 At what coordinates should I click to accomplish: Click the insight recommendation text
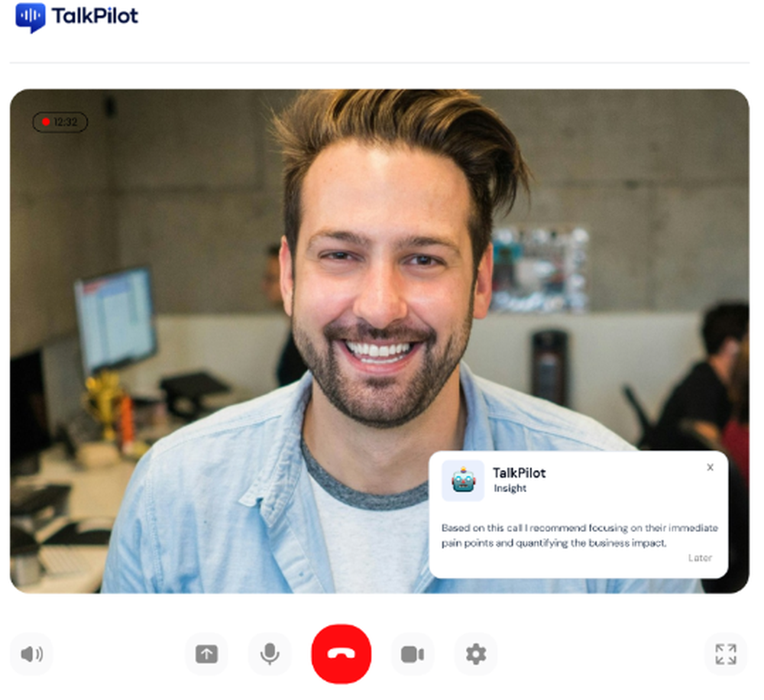pyautogui.click(x=578, y=535)
